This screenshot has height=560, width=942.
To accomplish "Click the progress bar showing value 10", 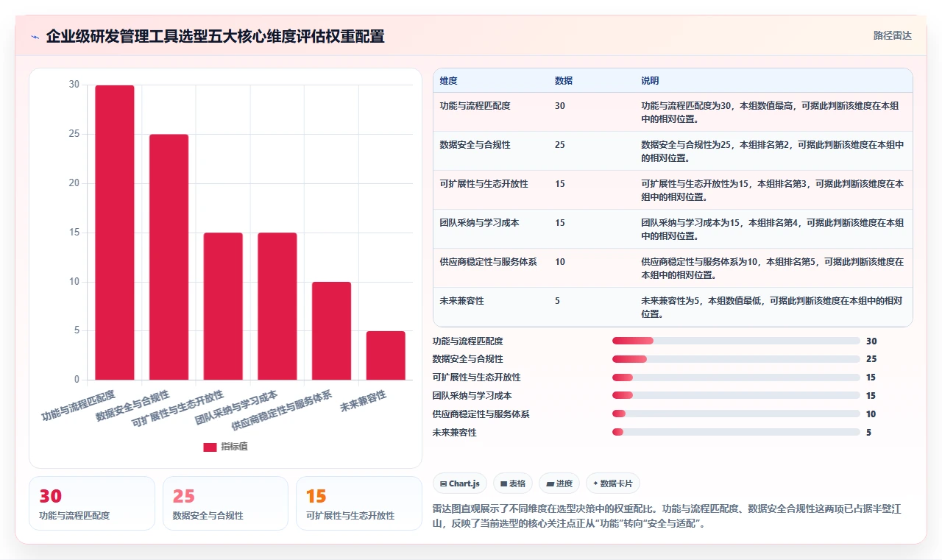I will 736,414.
